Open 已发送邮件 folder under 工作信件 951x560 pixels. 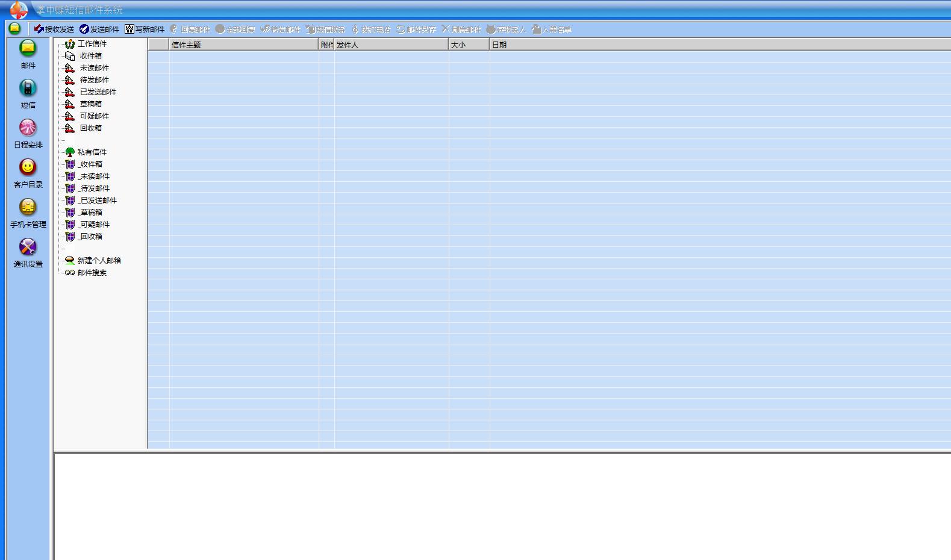point(98,92)
